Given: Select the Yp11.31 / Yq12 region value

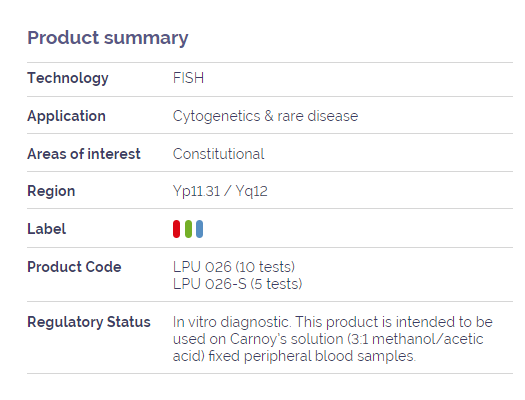Looking at the screenshot, I should pyautogui.click(x=220, y=191).
